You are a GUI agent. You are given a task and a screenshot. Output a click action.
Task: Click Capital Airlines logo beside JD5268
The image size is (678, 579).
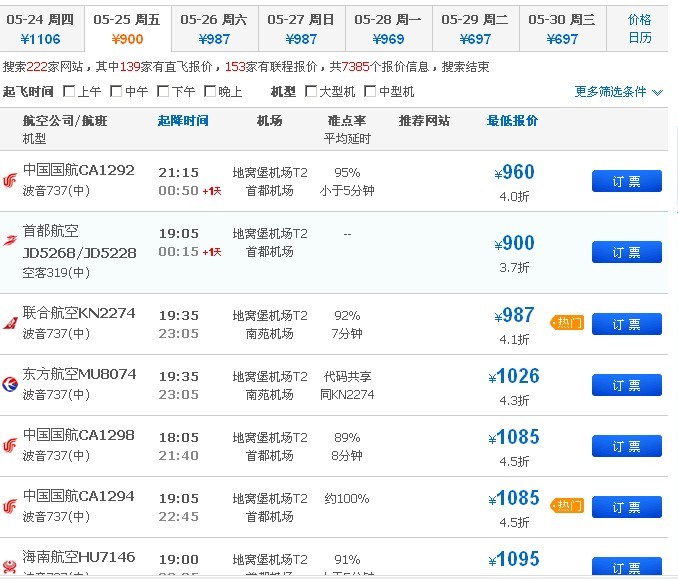[10, 240]
